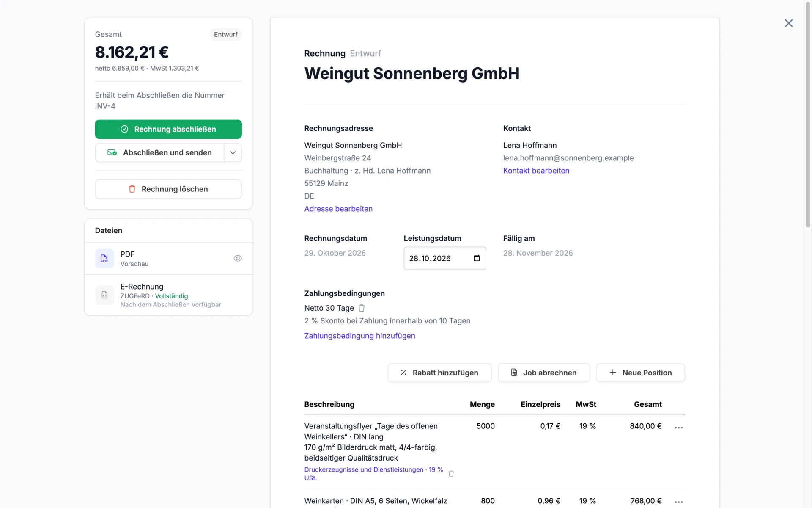Click the Druckerzeugnisse und Dienstleistungen tax link
812x508 pixels.
click(x=373, y=474)
